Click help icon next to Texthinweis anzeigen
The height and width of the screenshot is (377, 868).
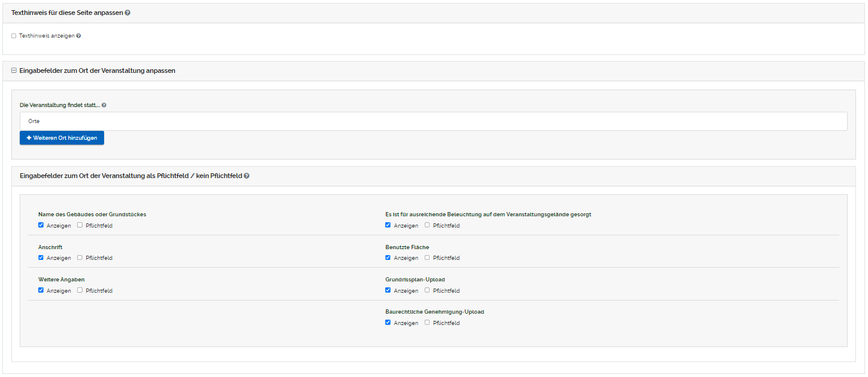point(78,36)
